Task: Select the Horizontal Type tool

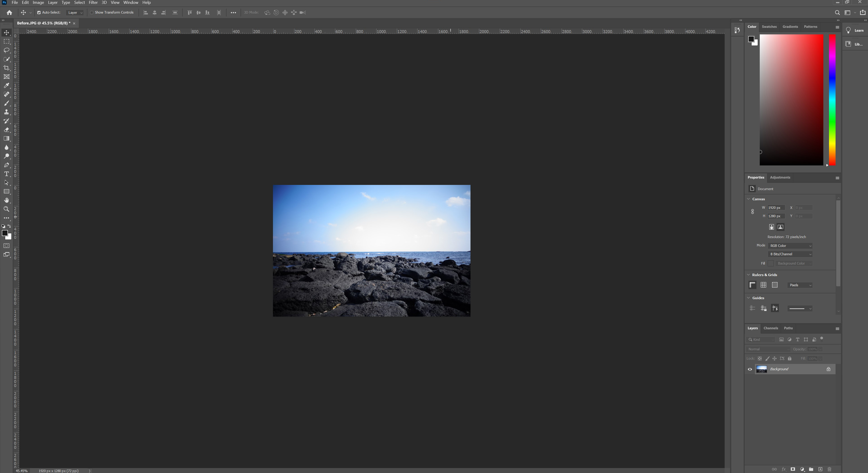Action: pos(6,174)
